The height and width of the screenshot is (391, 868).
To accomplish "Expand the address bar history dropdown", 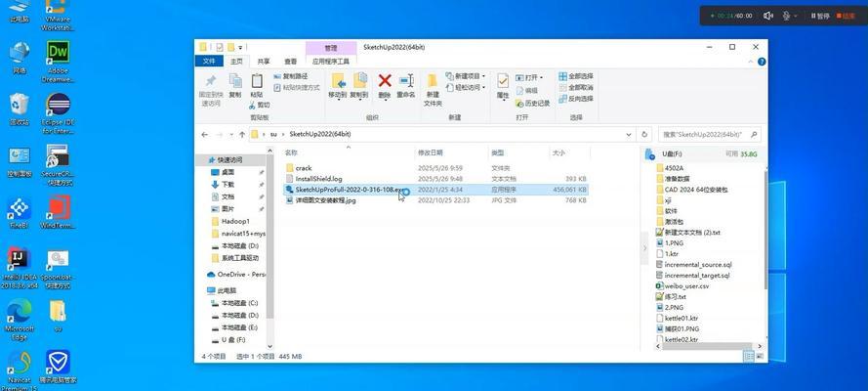I will coord(629,135).
